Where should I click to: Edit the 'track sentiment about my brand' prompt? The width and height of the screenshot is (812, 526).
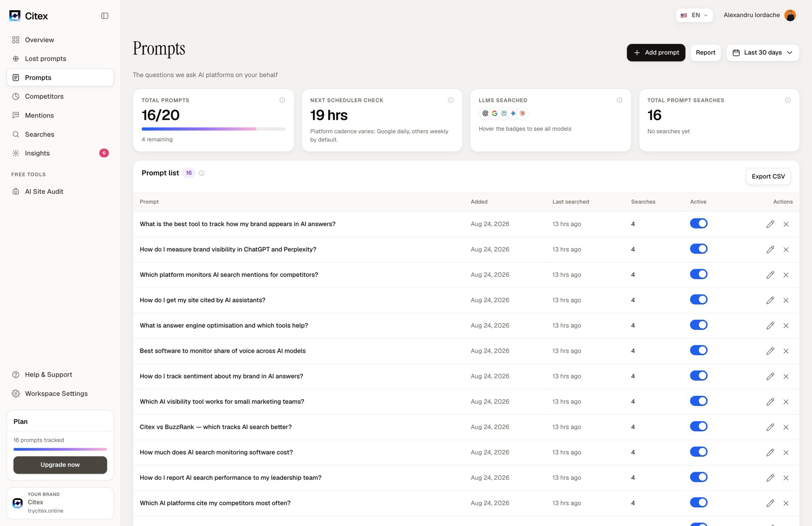770,377
